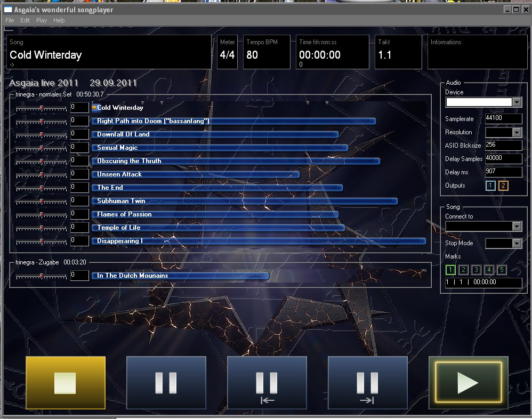
Task: Click the Takt value 1.1
Action: tap(385, 55)
